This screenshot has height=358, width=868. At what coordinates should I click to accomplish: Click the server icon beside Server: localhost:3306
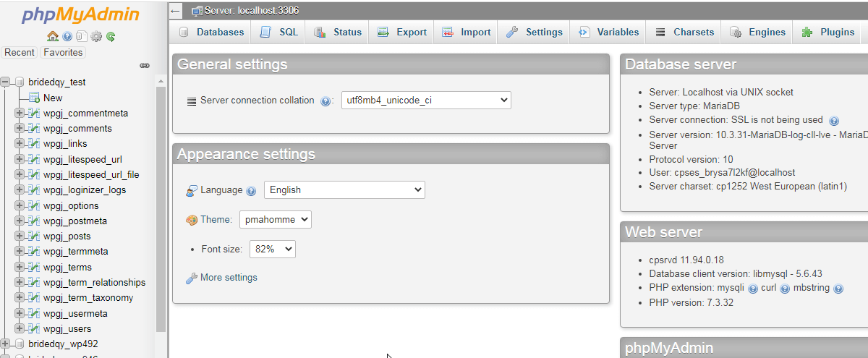[197, 10]
